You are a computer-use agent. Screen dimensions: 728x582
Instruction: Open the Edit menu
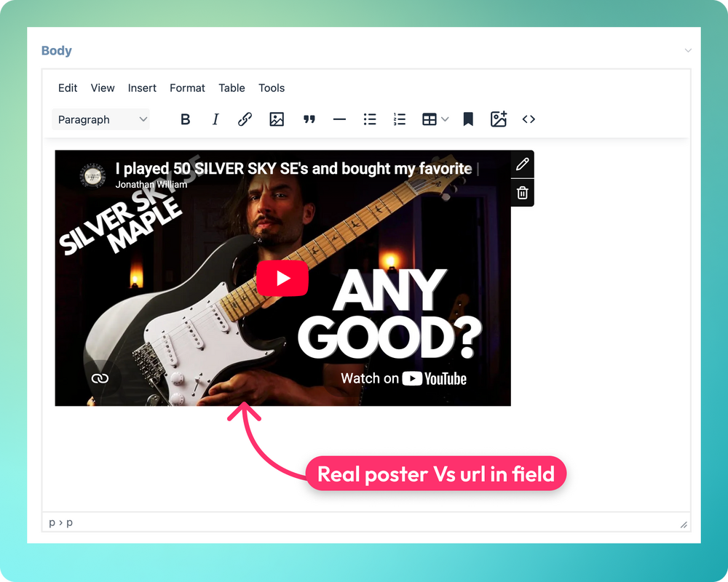(68, 88)
